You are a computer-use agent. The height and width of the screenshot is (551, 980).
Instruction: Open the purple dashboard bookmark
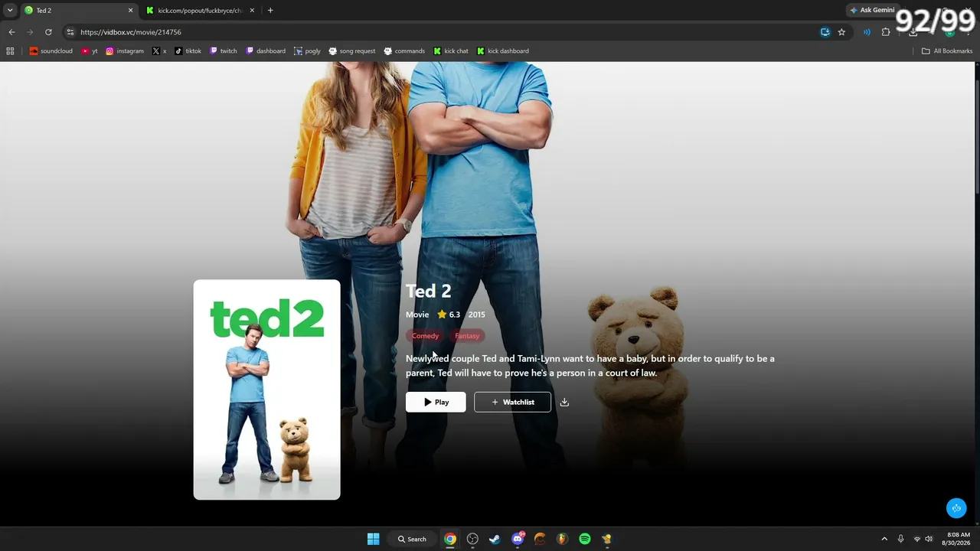point(266,51)
